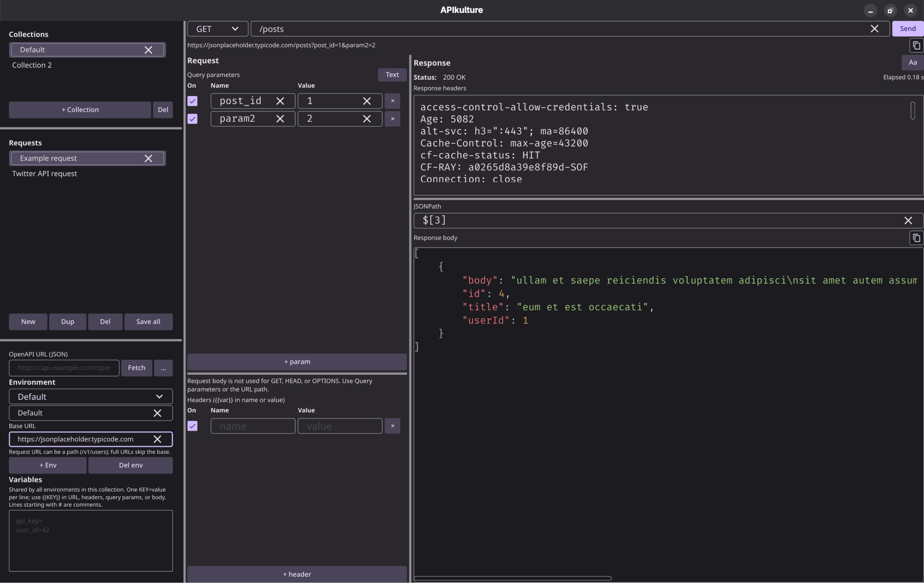Delete the current environment
Viewport: 924px width, 583px height.
tap(130, 465)
